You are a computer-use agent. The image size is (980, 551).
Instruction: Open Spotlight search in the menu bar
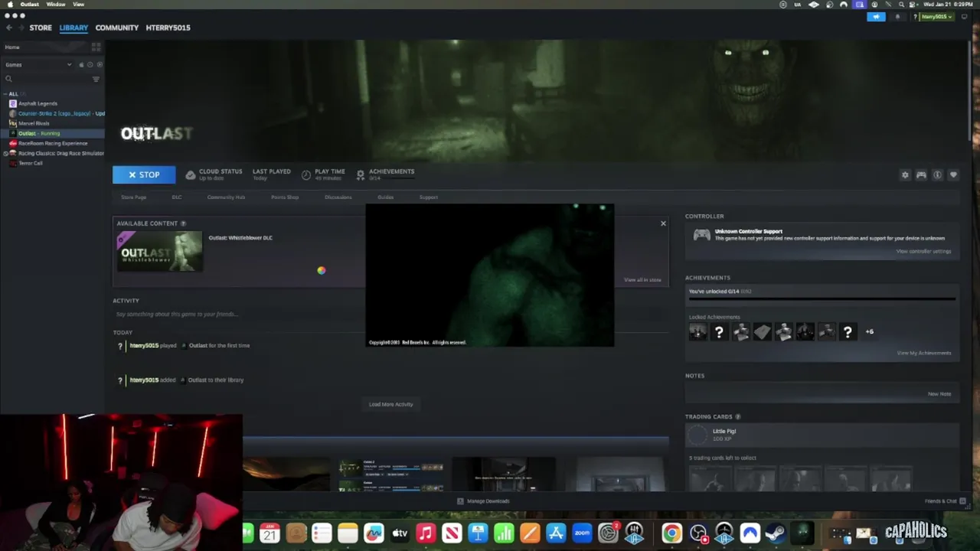pyautogui.click(x=901, y=5)
